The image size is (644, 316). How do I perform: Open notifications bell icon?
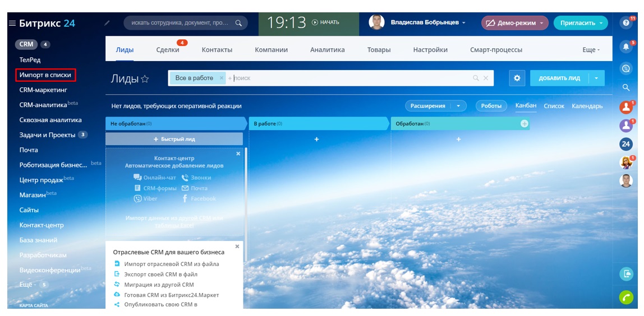pos(626,47)
